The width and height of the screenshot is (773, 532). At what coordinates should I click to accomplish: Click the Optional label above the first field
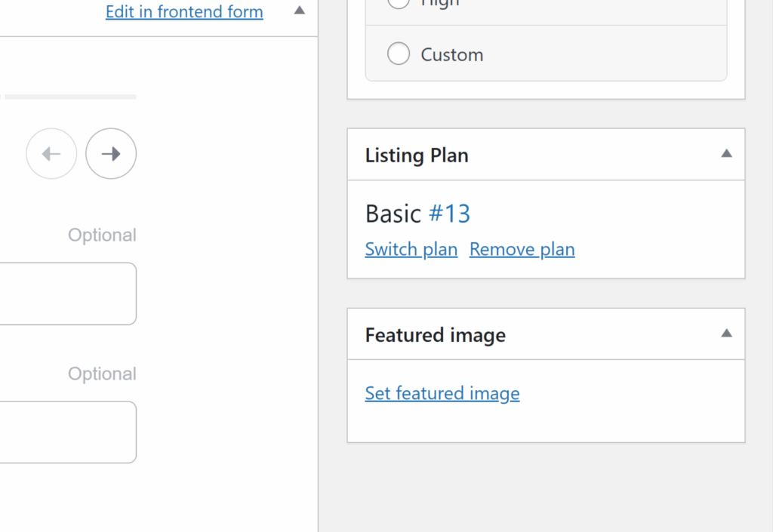(x=102, y=235)
